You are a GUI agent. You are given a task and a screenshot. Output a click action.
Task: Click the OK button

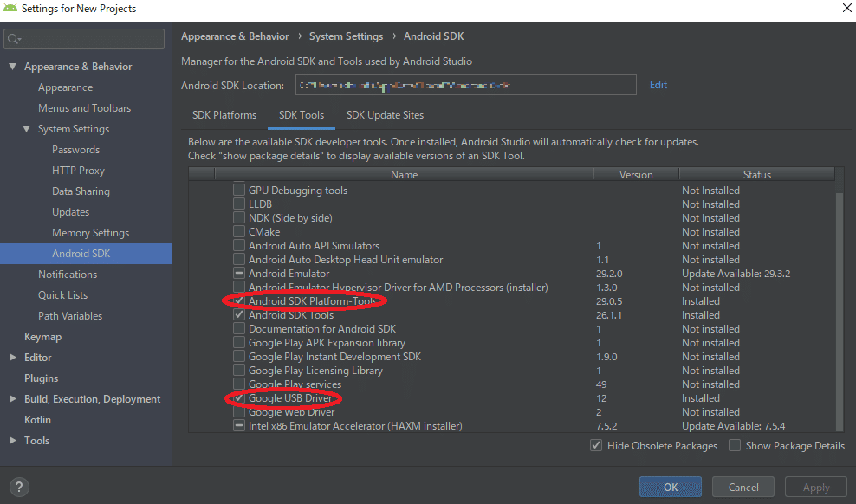point(670,488)
